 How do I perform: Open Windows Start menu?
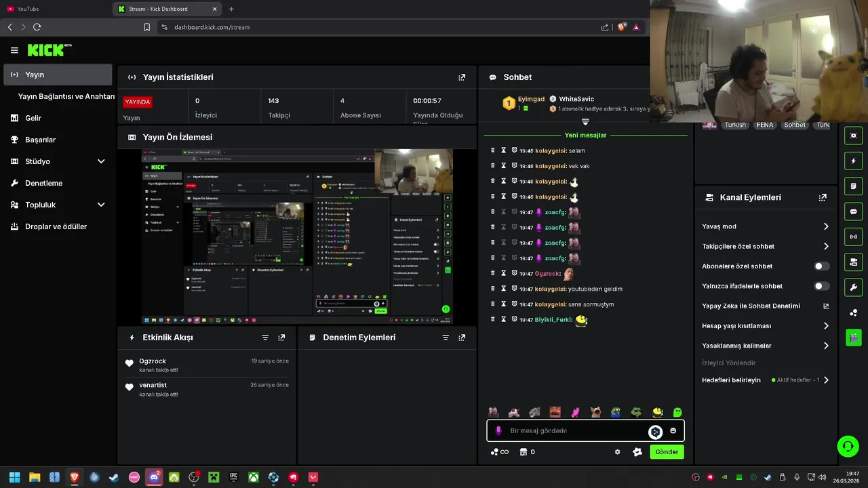pyautogui.click(x=14, y=477)
